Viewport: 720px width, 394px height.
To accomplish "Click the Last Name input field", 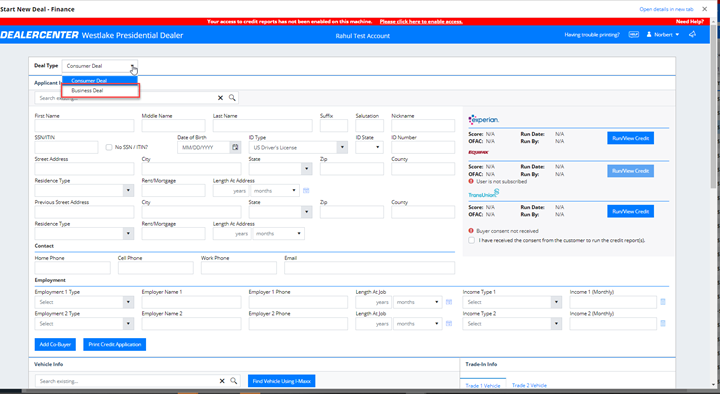I will click(263, 126).
